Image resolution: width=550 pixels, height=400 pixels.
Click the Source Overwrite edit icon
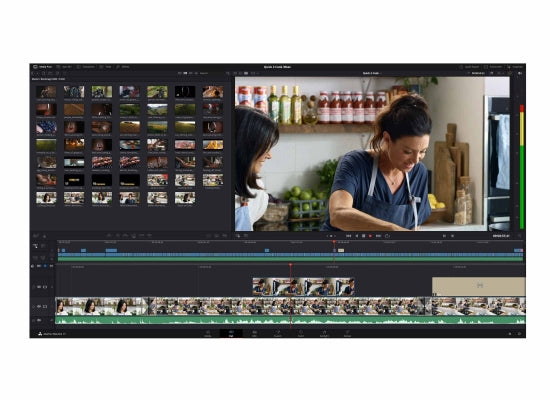(x=149, y=236)
